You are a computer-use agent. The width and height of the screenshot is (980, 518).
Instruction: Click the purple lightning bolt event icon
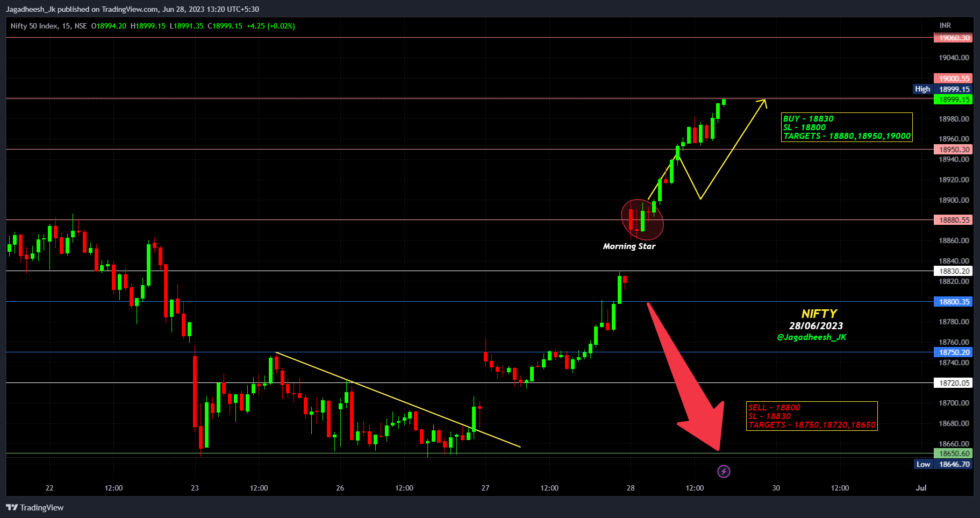click(724, 472)
